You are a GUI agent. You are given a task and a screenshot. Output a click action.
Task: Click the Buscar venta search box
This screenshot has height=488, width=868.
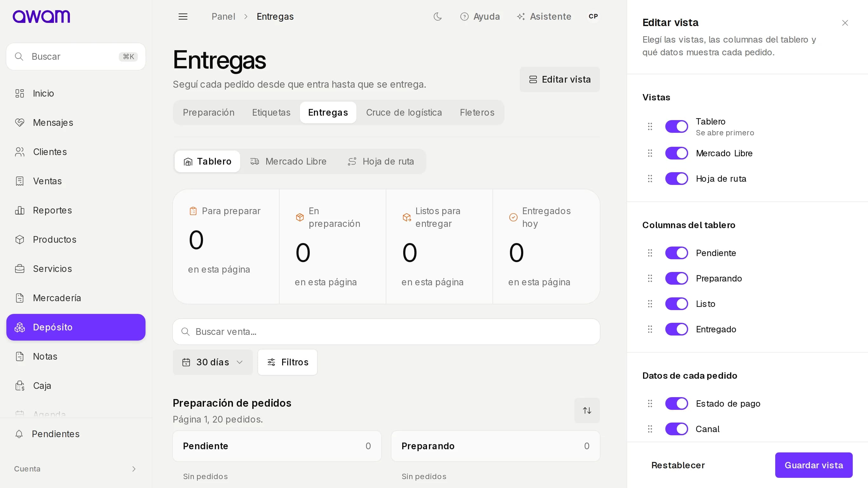[386, 332]
